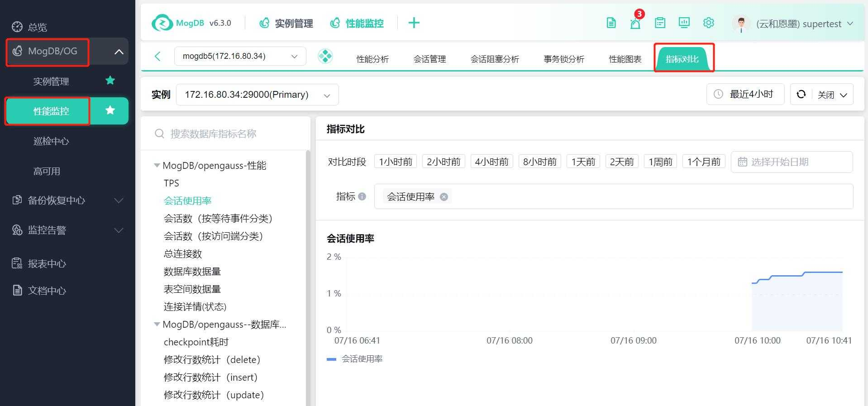The image size is (868, 406).
Task: Switch to 事务锁分析 tab
Action: tap(564, 59)
